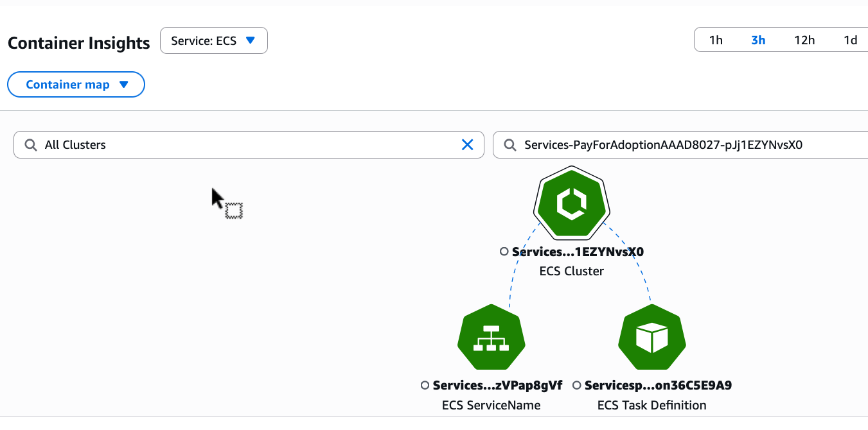The height and width of the screenshot is (430, 868).
Task: Select the ECS Task Definition cube icon
Action: coord(651,338)
